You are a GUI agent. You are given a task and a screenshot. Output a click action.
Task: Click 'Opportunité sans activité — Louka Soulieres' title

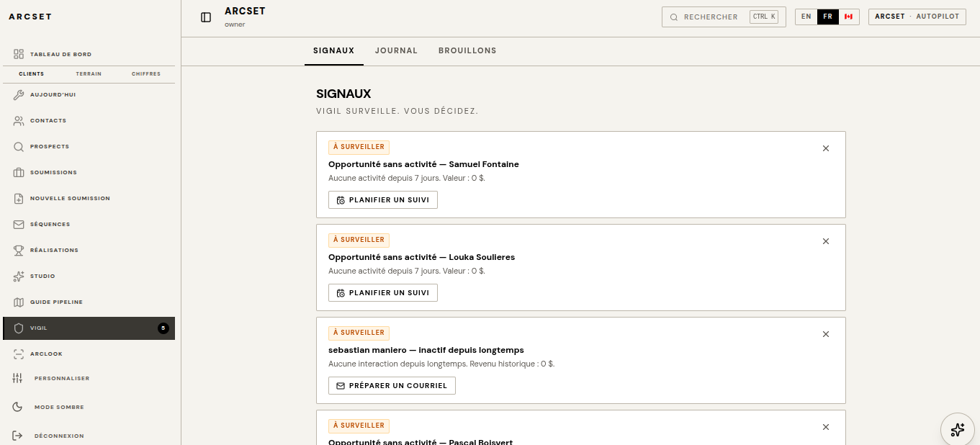[x=421, y=257]
